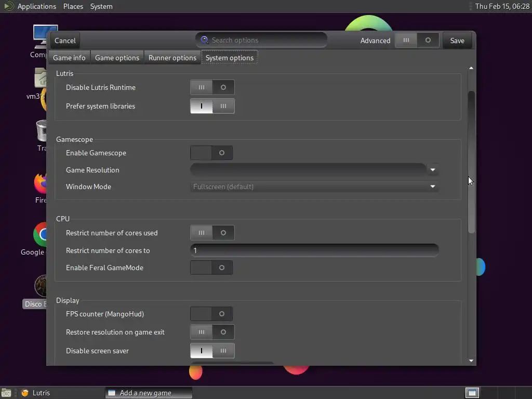Click the Save button

tap(457, 41)
